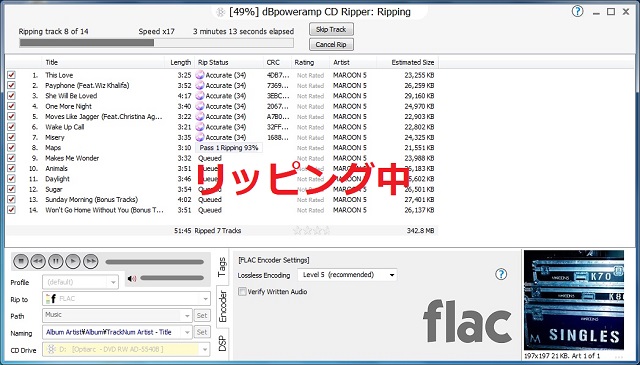Click AccurateRip icon for Moves Like Jagger
The height and width of the screenshot is (365, 640).
200,117
